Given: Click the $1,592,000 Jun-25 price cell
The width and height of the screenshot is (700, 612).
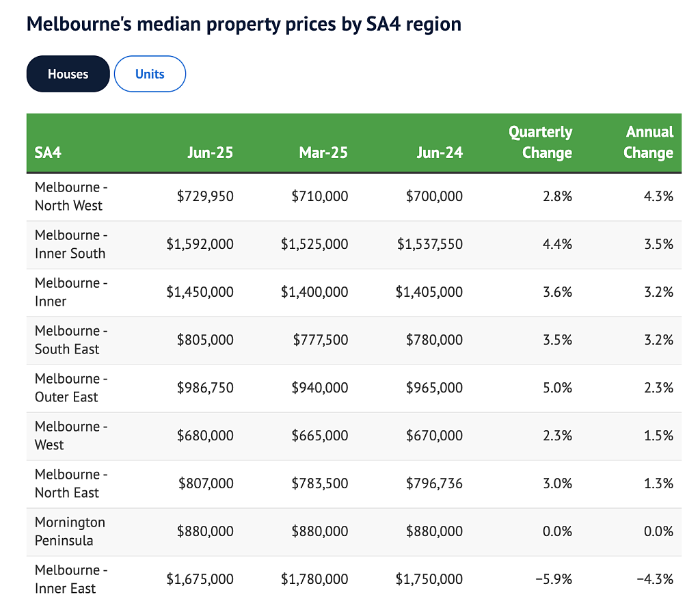Looking at the screenshot, I should tap(200, 244).
